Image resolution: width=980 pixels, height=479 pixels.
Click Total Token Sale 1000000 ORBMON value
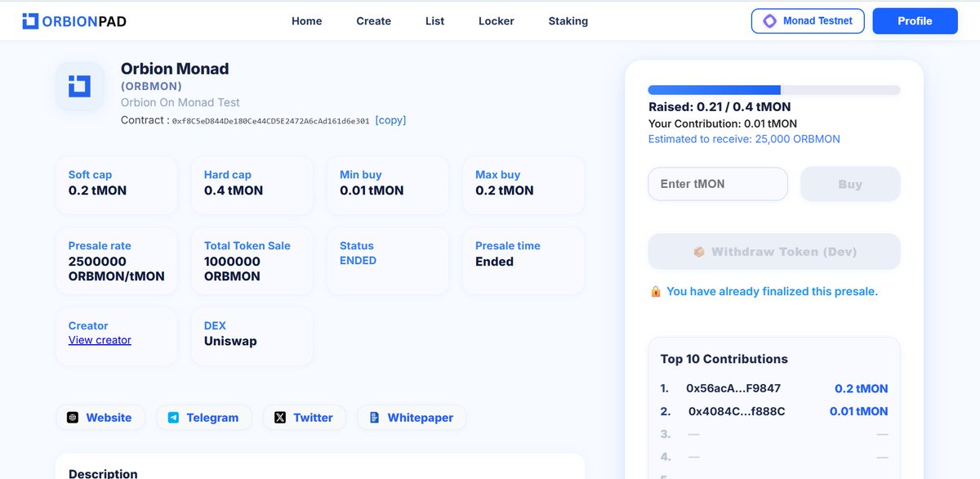(x=232, y=269)
